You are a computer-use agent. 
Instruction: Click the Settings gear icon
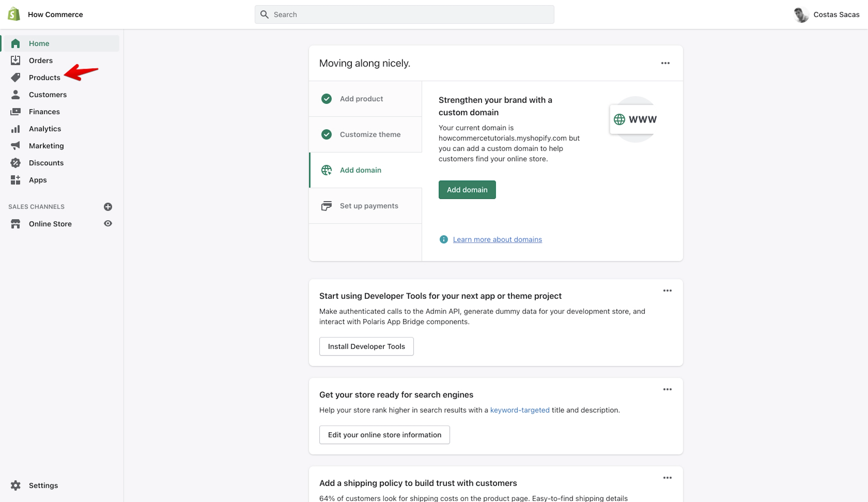15,485
